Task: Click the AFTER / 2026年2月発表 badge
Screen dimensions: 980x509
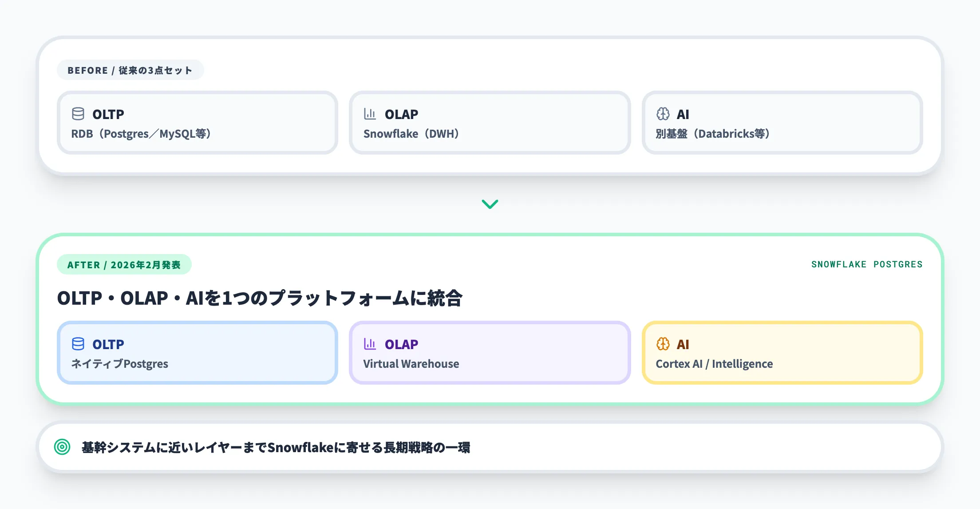Action: coord(124,265)
